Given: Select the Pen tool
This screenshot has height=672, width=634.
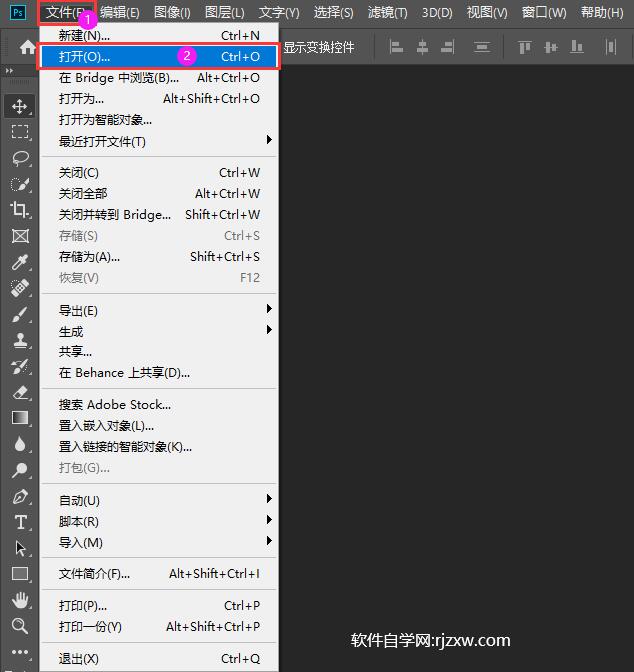Looking at the screenshot, I should click(x=20, y=497).
